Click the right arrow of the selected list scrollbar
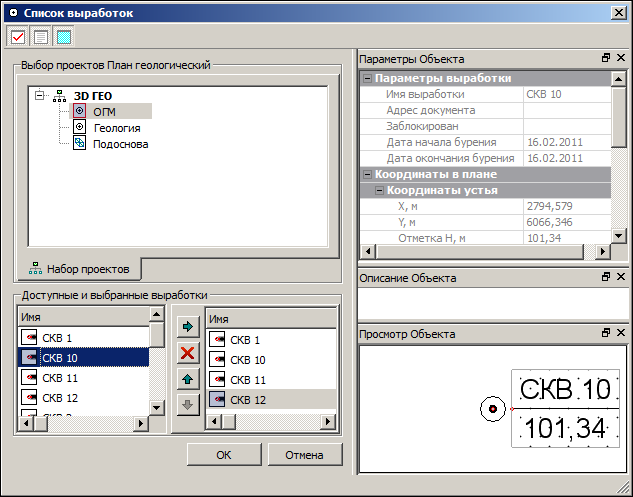 pos(328,422)
